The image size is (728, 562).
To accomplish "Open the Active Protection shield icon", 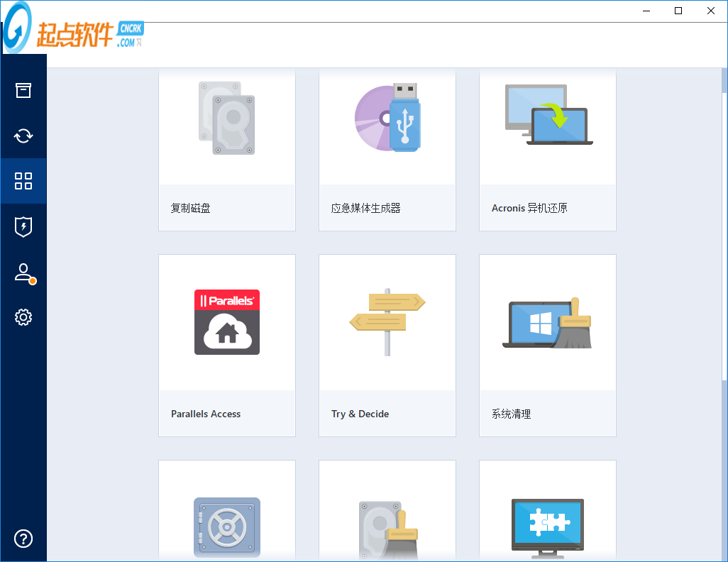I will pos(23,226).
